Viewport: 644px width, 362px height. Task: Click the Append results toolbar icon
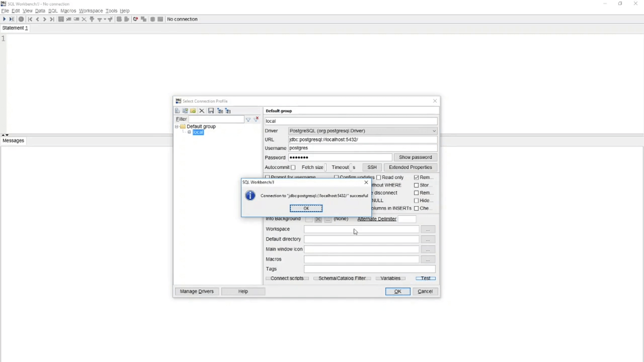pos(143,19)
